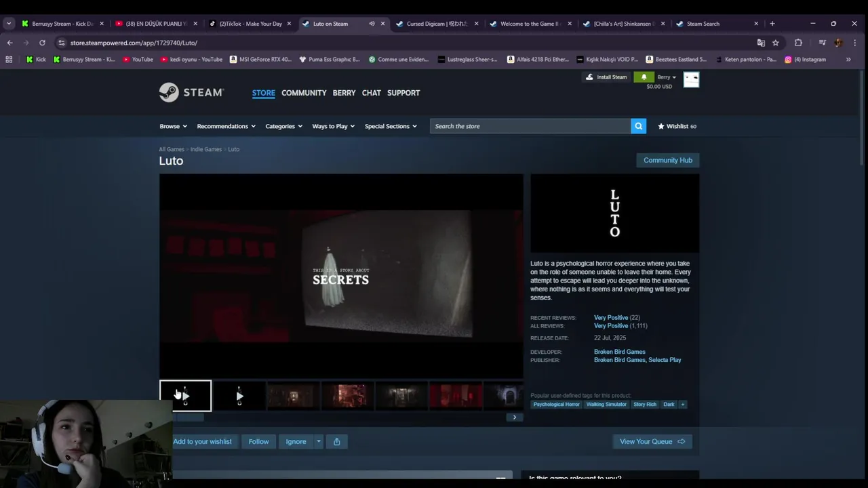Switch to the Welcome to the Game II tab
868x488 pixels.
coord(530,24)
